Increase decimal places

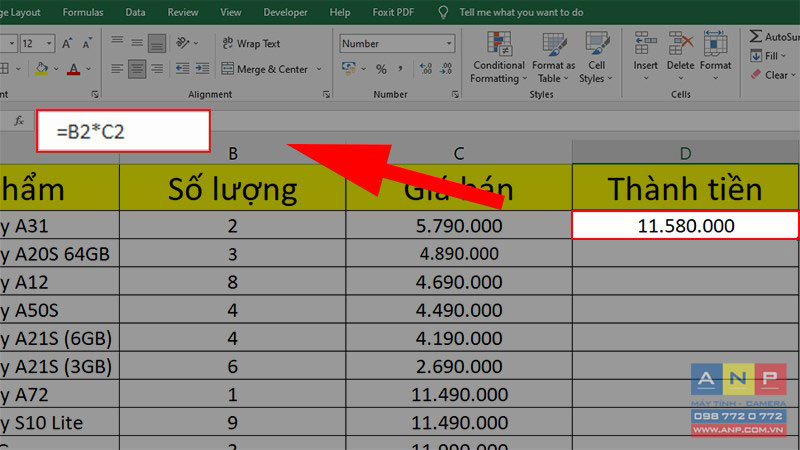point(426,68)
